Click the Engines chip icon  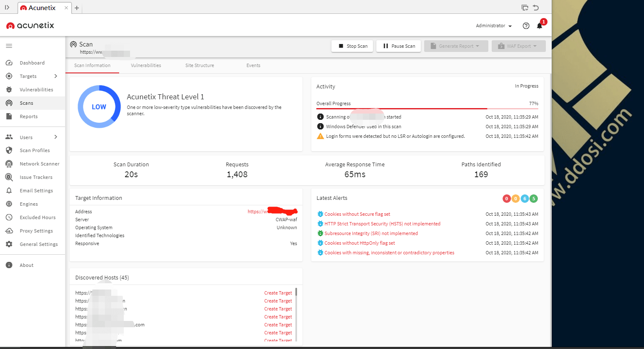(9, 204)
